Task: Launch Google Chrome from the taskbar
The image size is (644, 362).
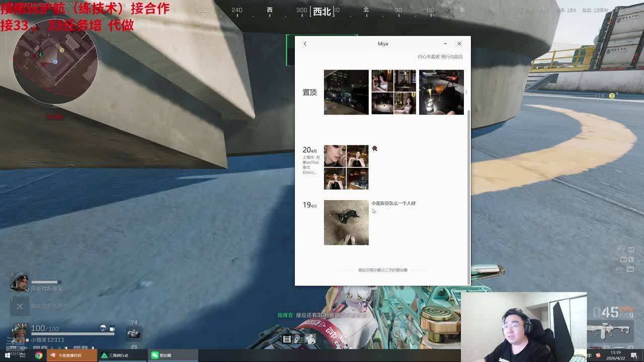Action: [x=39, y=355]
